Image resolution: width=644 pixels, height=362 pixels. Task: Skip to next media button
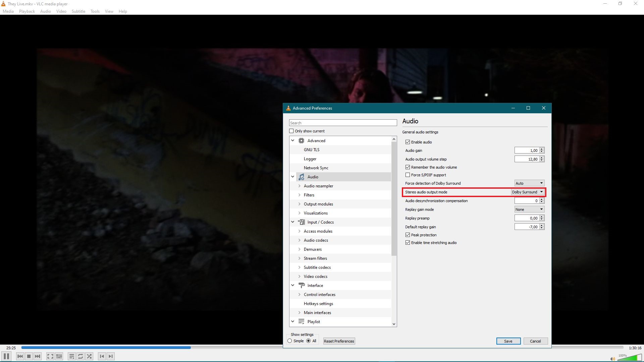(x=38, y=356)
